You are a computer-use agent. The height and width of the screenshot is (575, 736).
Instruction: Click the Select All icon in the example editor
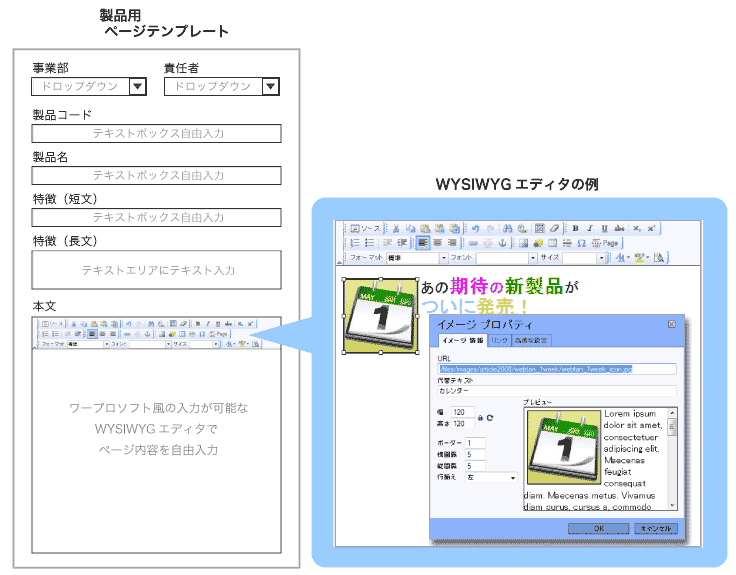coord(540,229)
